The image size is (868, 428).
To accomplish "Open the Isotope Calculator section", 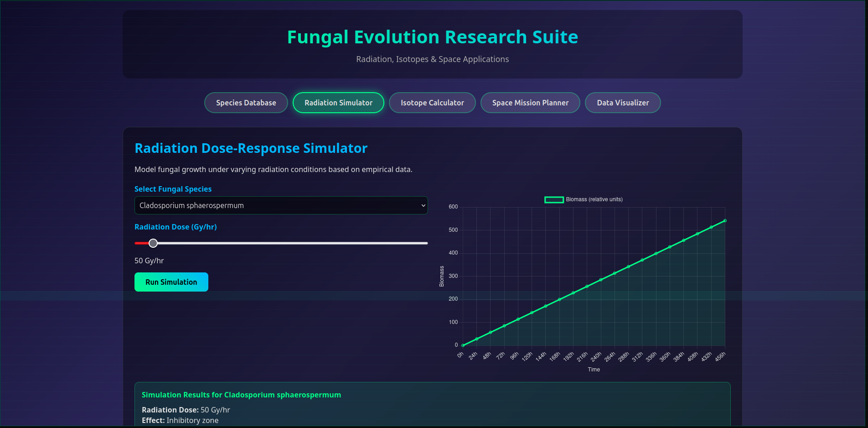I will click(432, 103).
